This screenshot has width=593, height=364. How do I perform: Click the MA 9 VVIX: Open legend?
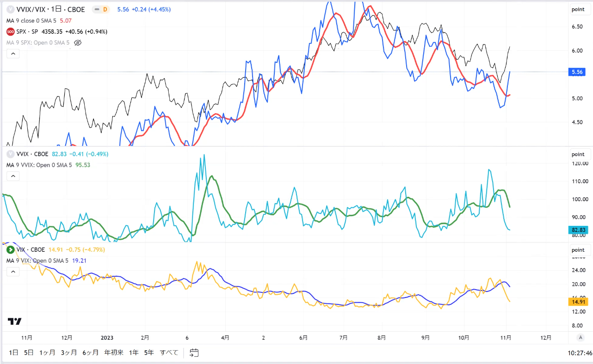click(x=40, y=165)
